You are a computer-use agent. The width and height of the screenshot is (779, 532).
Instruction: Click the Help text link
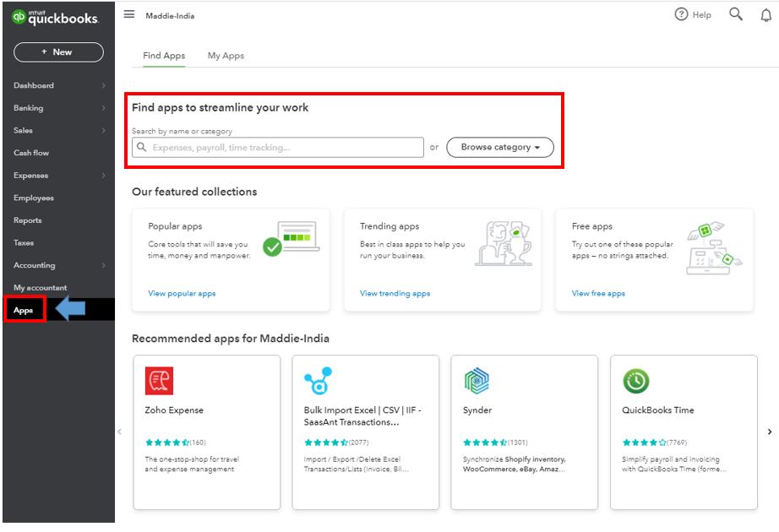pos(701,15)
